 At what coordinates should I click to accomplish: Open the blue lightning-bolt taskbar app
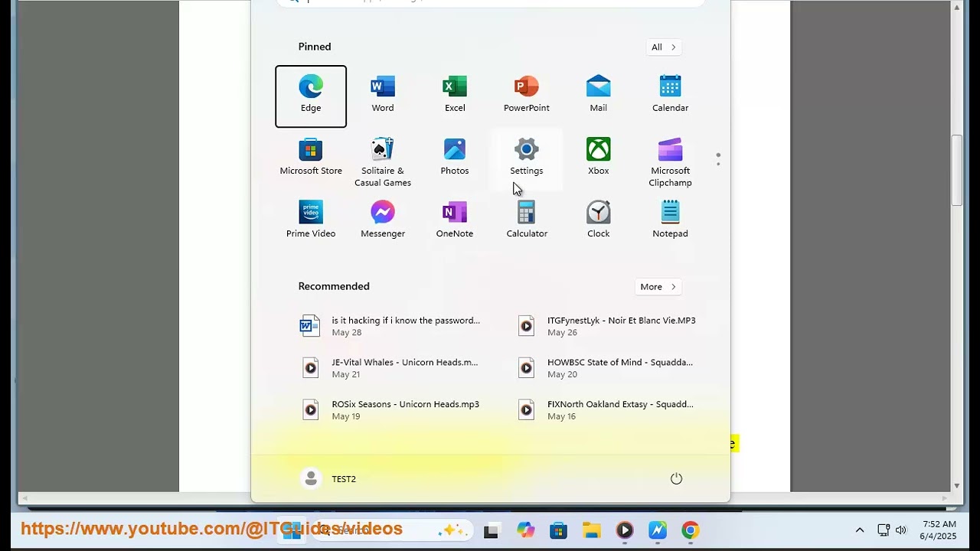tap(658, 530)
